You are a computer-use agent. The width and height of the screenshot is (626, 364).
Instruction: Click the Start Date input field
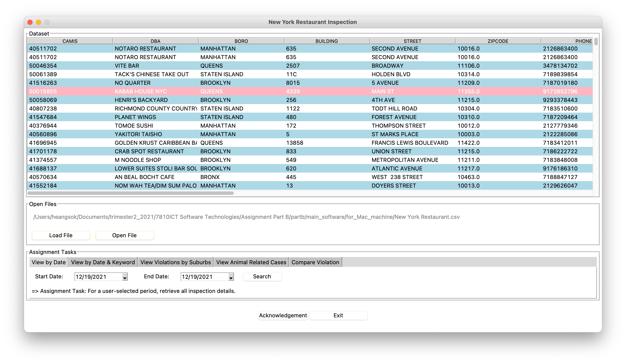point(98,277)
